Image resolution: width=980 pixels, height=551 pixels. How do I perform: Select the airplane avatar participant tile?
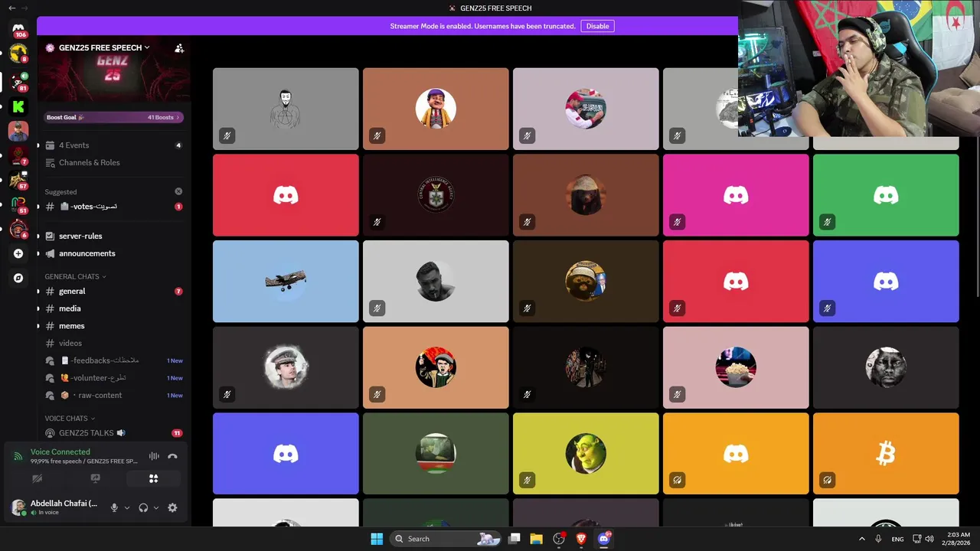point(286,282)
